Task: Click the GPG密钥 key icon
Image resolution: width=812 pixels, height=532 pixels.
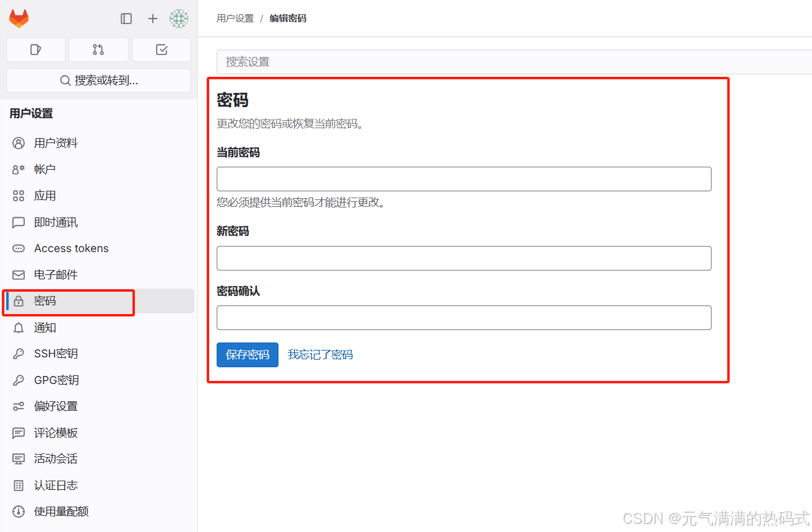Action: (x=19, y=380)
